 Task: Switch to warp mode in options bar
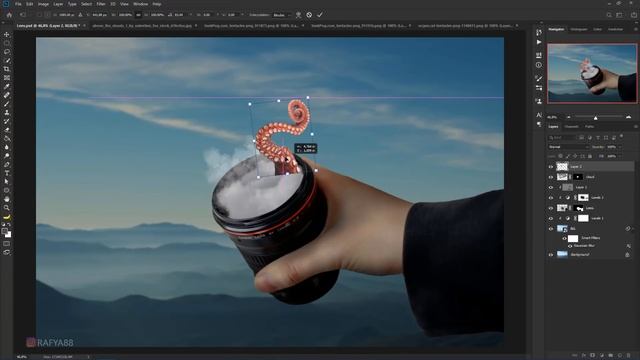coord(298,15)
